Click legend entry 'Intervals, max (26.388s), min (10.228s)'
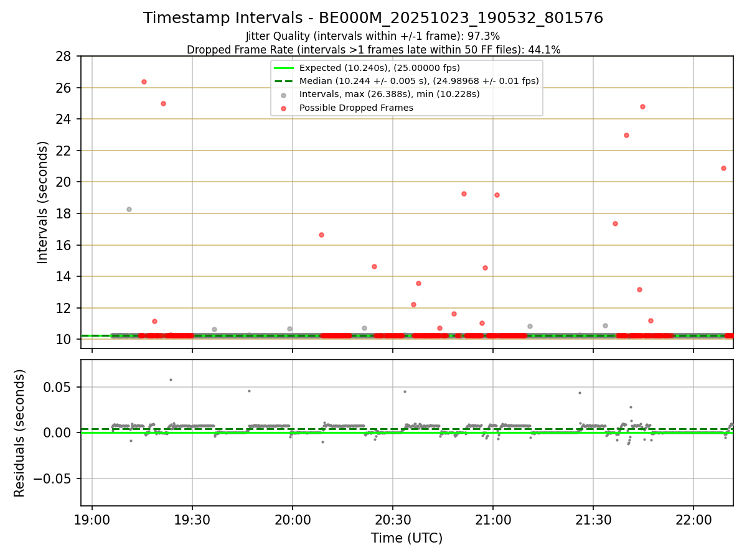Viewport: 747px width, 560px height. coord(390,95)
